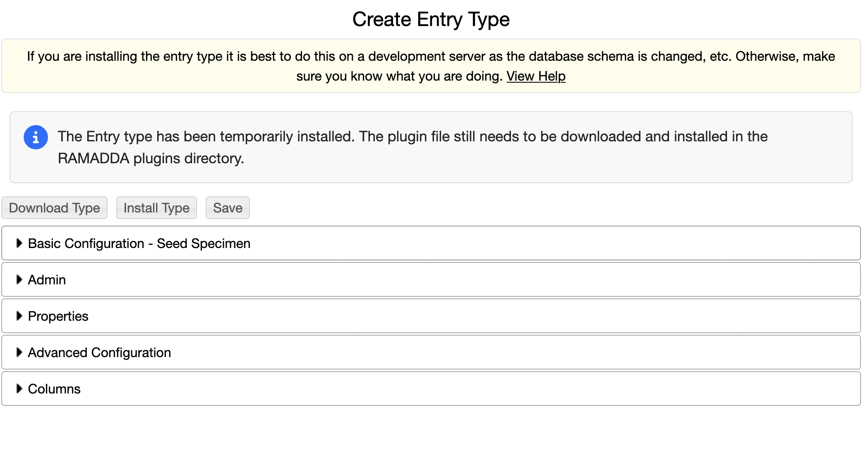
Task: Open the Columns section arrow
Action: pyautogui.click(x=19, y=389)
